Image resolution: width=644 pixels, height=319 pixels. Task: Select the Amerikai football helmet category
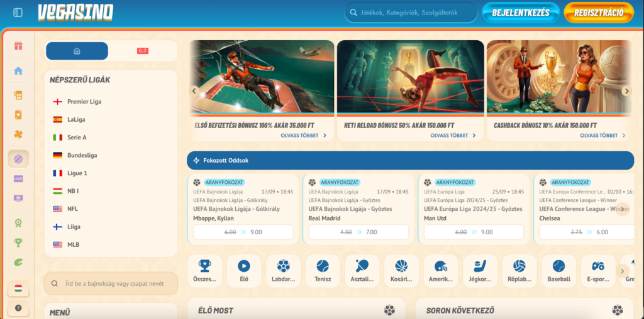click(441, 271)
